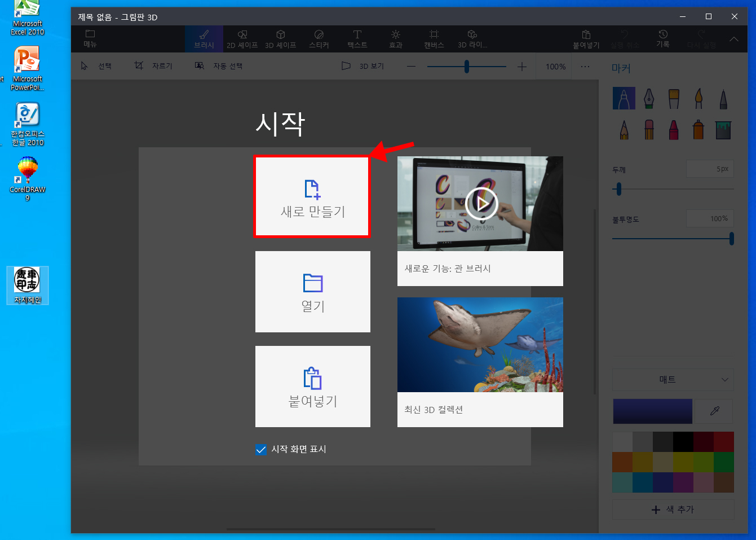The height and width of the screenshot is (540, 756).
Task: Switch to the 스티커 tab
Action: [x=319, y=38]
